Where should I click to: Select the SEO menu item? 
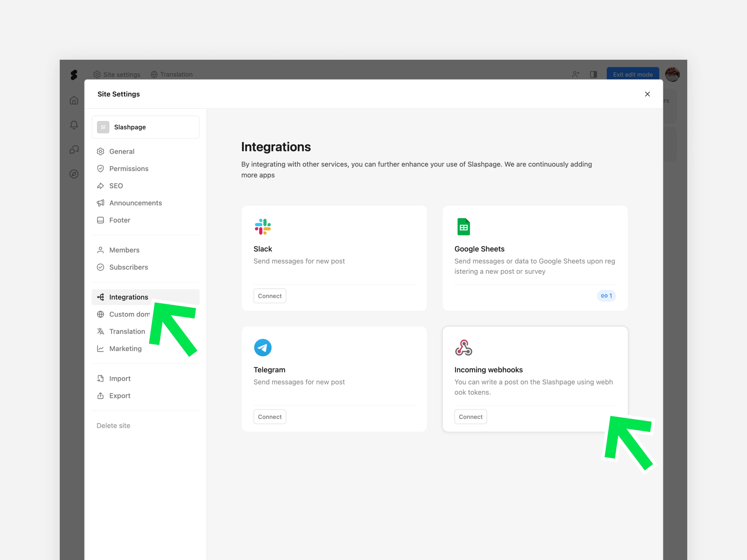[116, 186]
